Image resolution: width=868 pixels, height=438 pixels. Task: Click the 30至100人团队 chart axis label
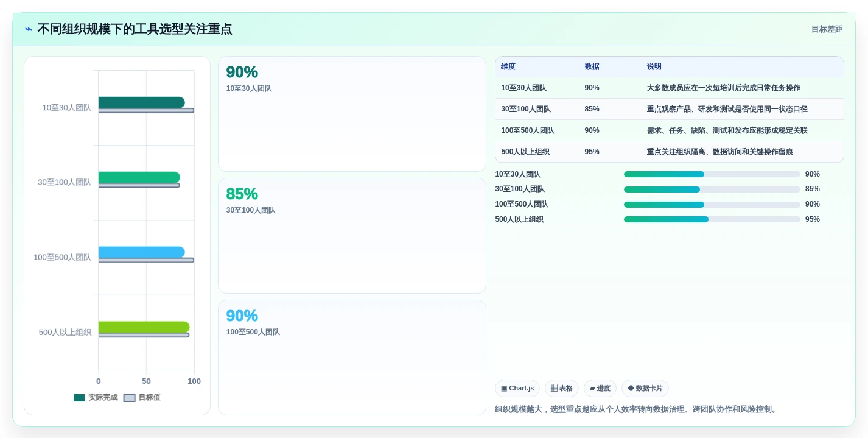point(65,182)
